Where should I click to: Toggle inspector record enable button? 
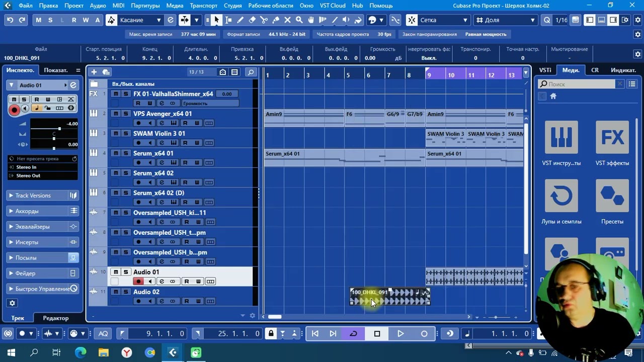[14, 109]
